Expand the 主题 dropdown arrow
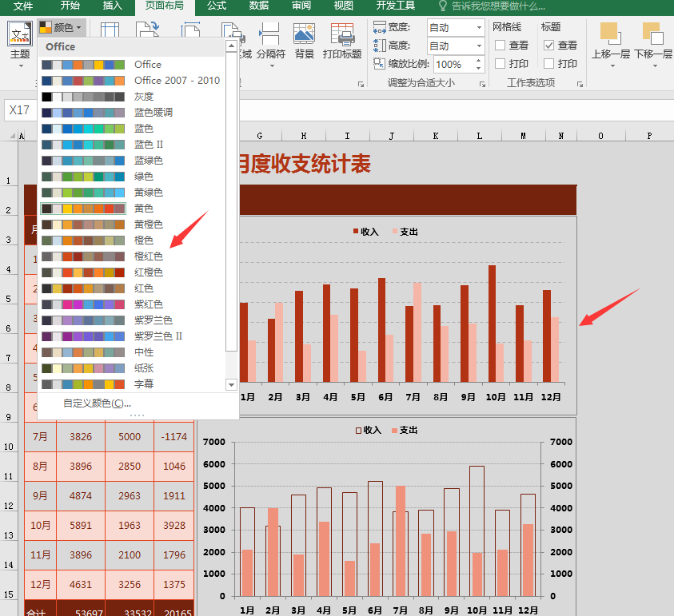The image size is (674, 616). [21, 66]
